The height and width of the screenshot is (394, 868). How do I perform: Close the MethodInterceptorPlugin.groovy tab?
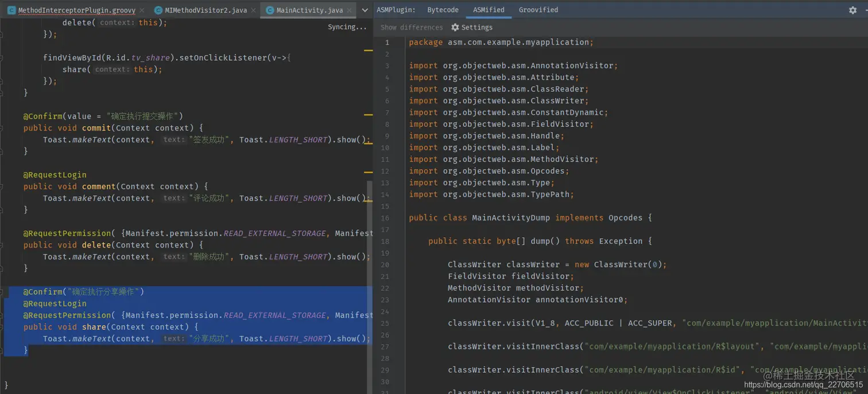click(x=142, y=10)
